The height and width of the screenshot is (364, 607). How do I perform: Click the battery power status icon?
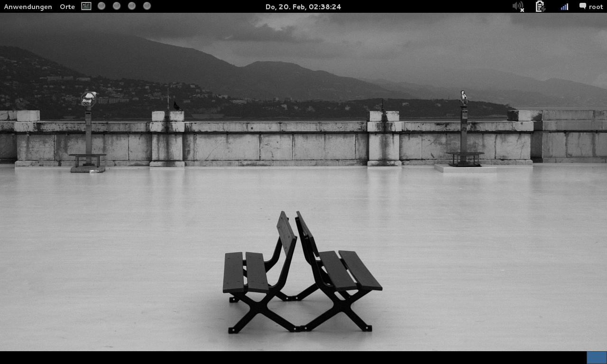pyautogui.click(x=540, y=6)
